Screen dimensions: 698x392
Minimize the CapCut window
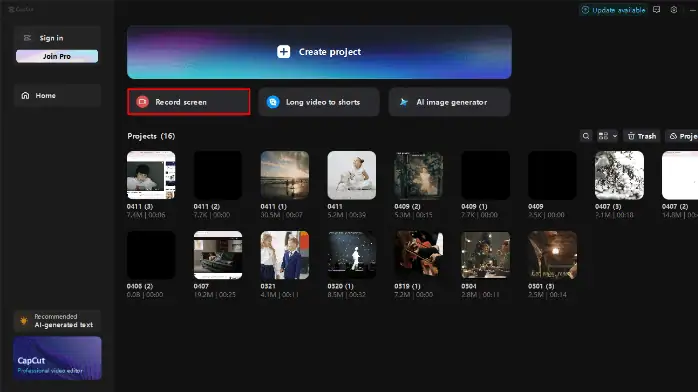point(693,10)
